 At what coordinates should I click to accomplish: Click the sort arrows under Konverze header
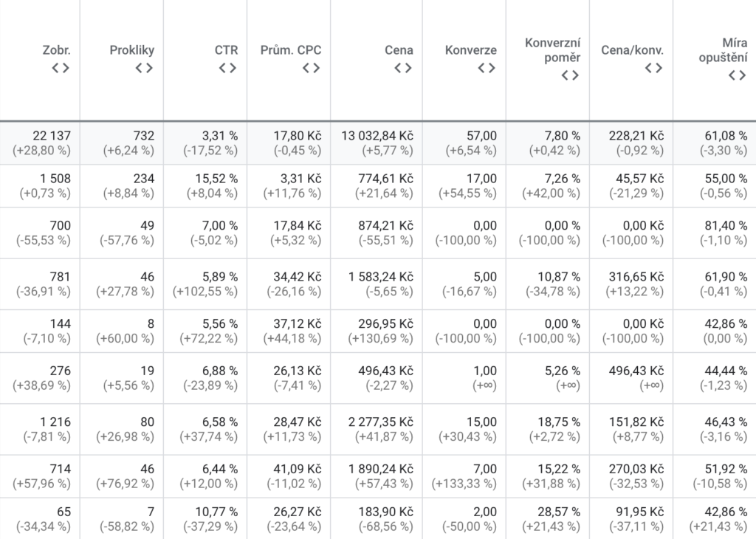[x=487, y=68]
